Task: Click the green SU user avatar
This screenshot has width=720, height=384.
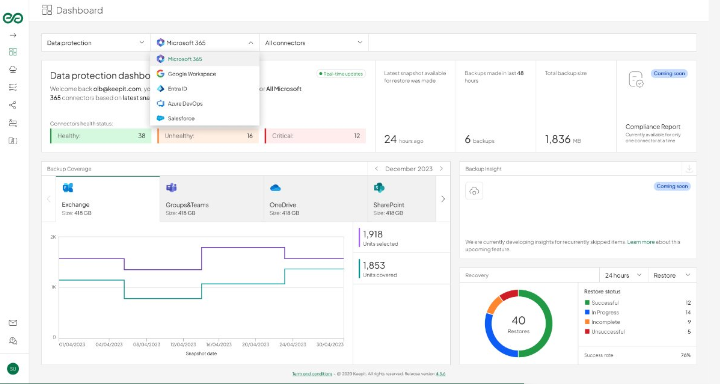Action: click(x=13, y=368)
